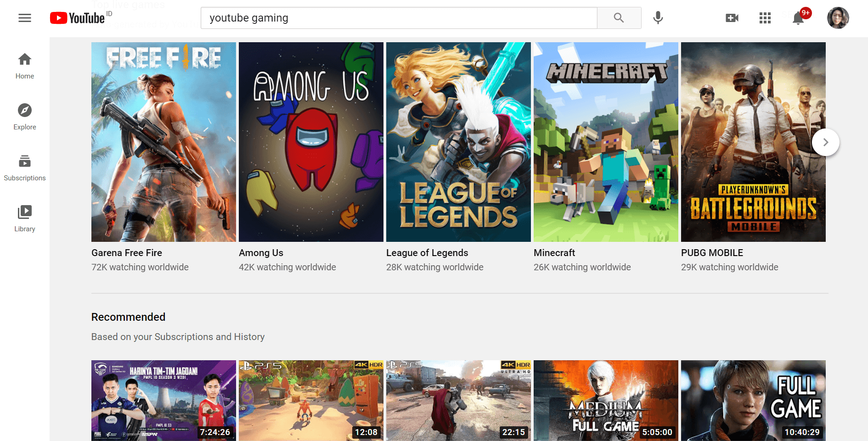Click the search magnifier button
This screenshot has width=868, height=441.
pyautogui.click(x=619, y=18)
